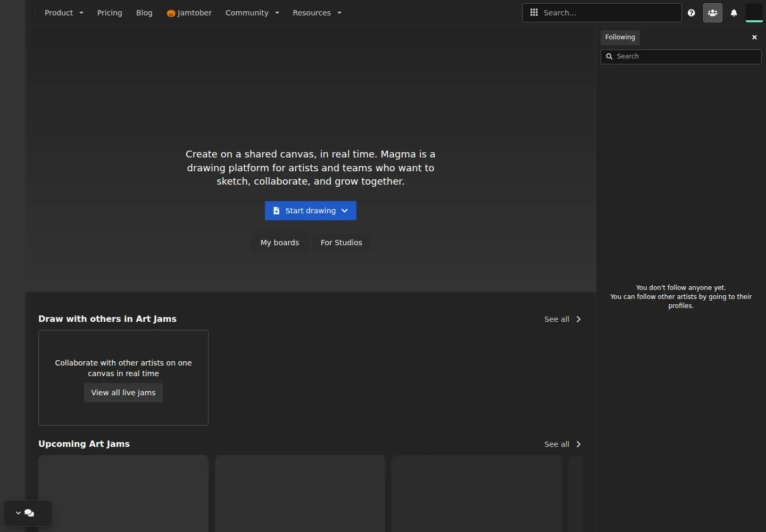Image resolution: width=766 pixels, height=532 pixels.
Task: Expand the Product menu
Action: 64,13
